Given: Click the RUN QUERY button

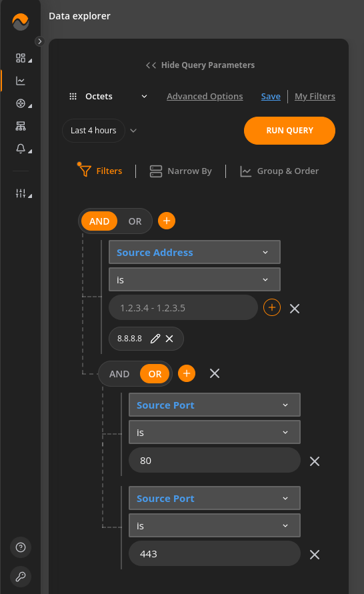Looking at the screenshot, I should click(x=290, y=131).
